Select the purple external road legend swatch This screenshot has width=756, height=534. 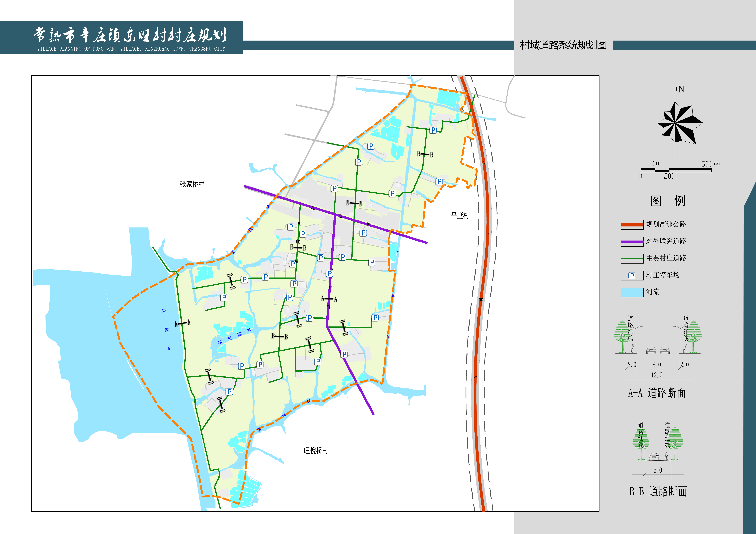point(632,242)
